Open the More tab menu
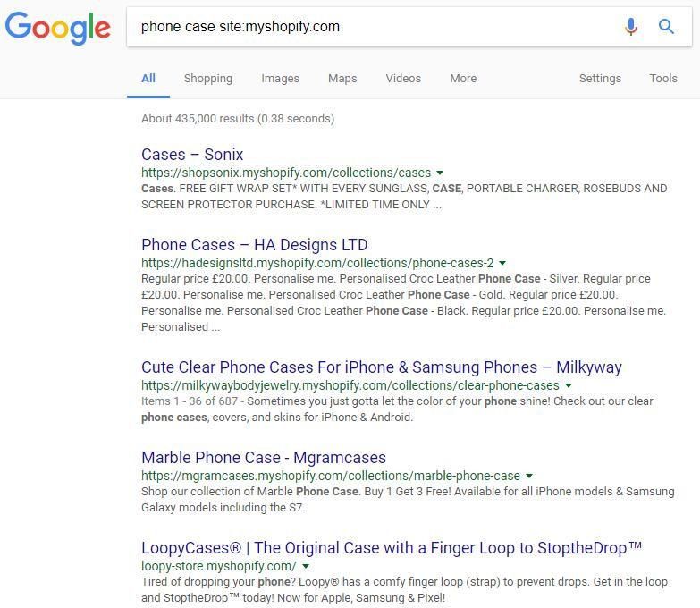This screenshot has height=608, width=700. click(463, 79)
